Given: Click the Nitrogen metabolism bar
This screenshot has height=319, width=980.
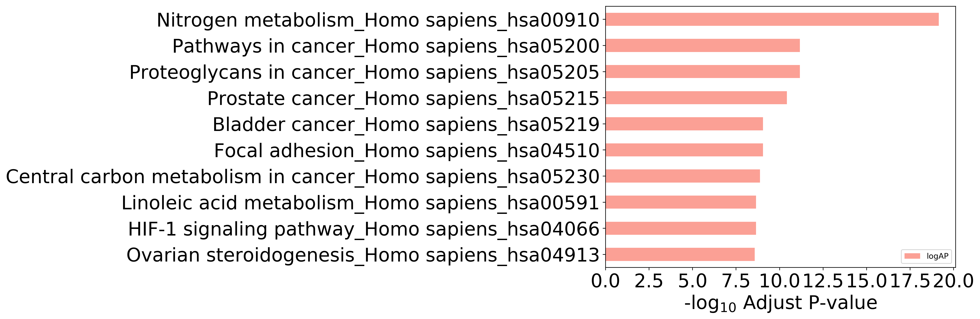Looking at the screenshot, I should coord(772,19).
